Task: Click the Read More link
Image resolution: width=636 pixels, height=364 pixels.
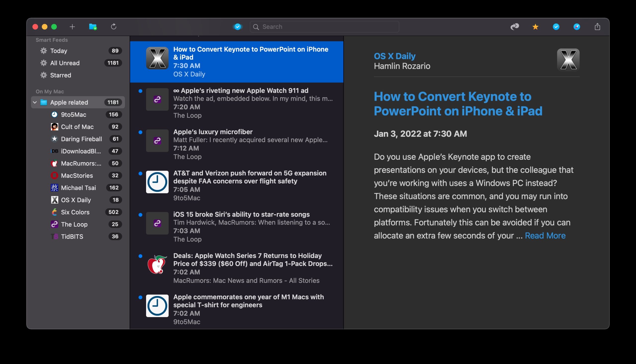Action: 545,235
